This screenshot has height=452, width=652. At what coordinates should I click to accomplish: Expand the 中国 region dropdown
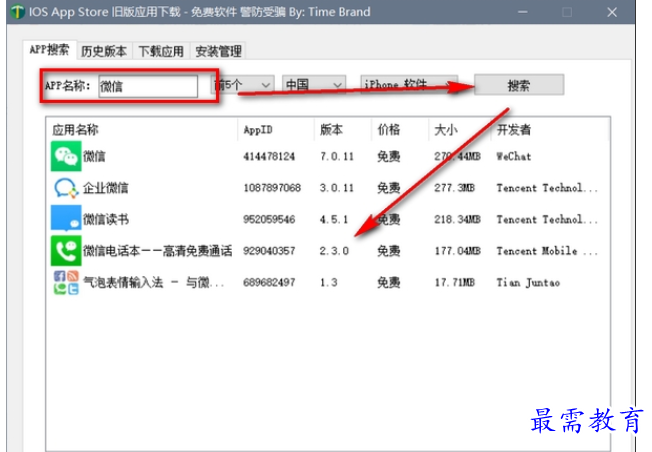tap(314, 85)
